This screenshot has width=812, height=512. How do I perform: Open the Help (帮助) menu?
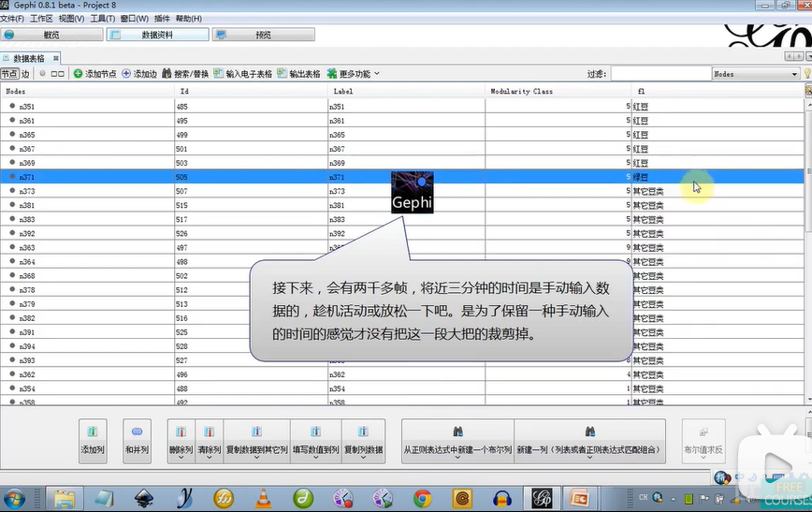point(189,19)
